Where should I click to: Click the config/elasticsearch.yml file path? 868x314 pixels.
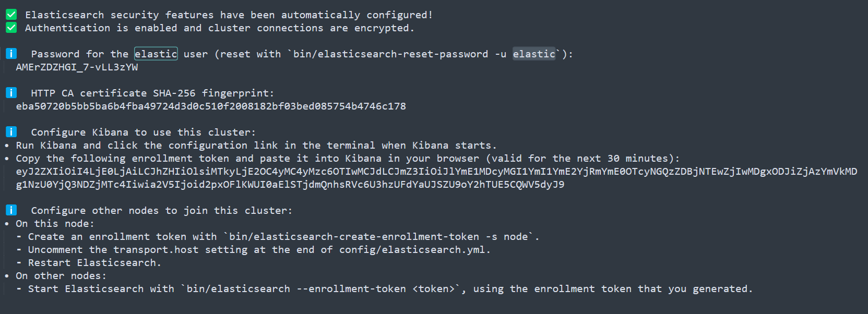coord(412,250)
